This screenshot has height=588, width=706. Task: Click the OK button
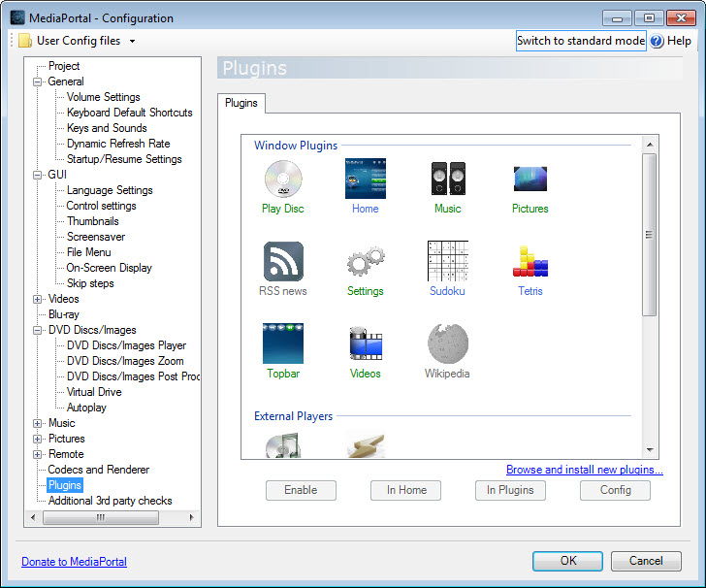[567, 561]
